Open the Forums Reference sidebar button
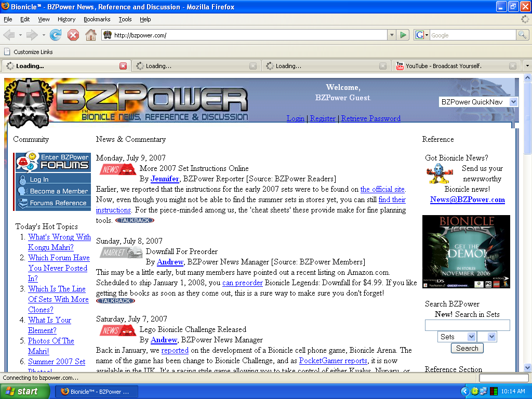Screen dimensions: 532x399 pyautogui.click(x=53, y=203)
